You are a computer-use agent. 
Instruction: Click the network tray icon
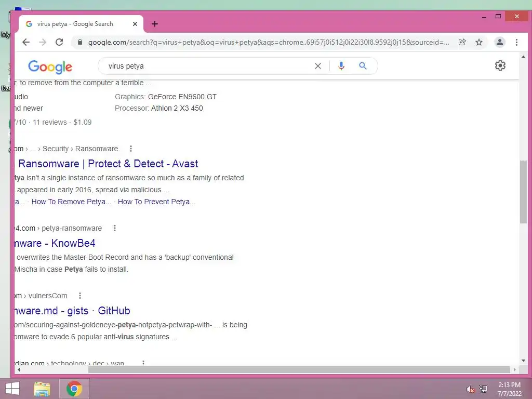483,389
